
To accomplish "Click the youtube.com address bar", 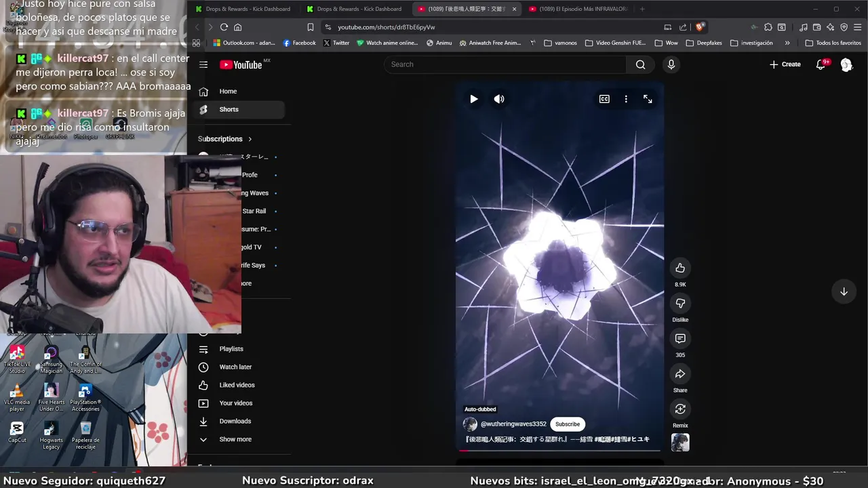I will (x=488, y=27).
